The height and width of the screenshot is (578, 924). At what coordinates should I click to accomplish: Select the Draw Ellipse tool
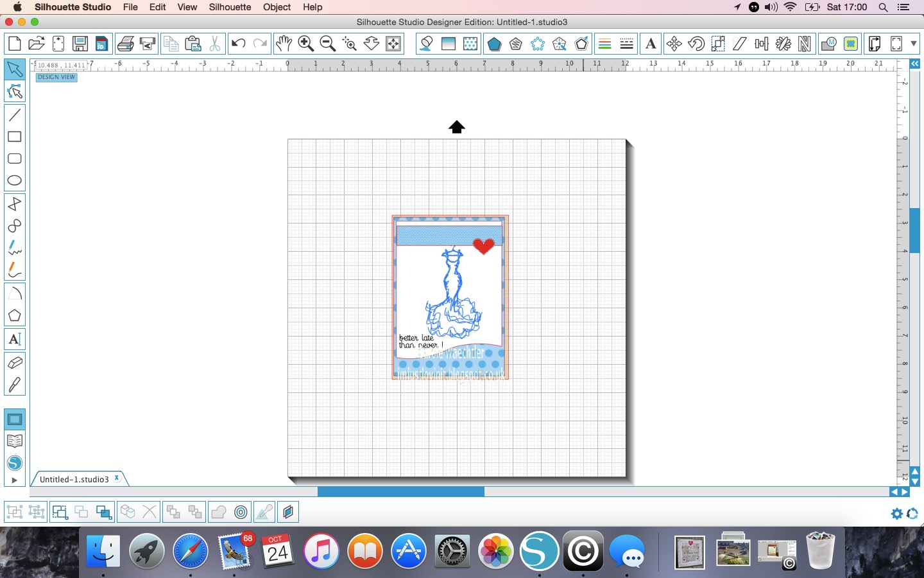pos(15,181)
